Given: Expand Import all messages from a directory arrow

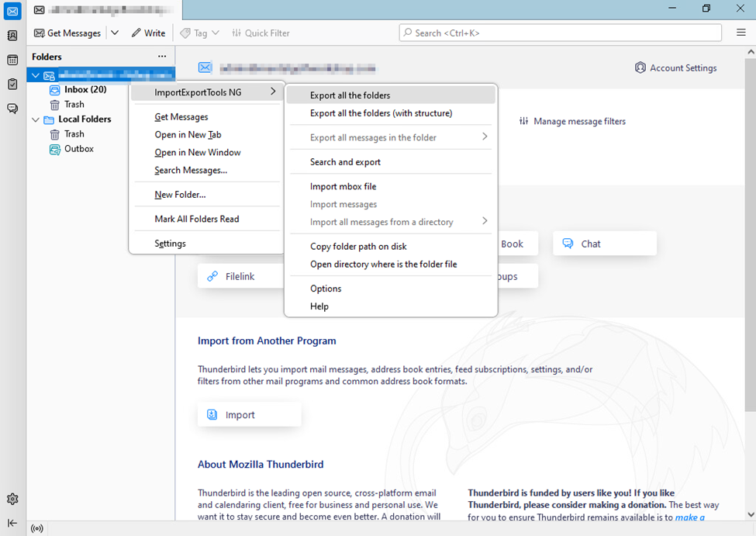Looking at the screenshot, I should [485, 221].
